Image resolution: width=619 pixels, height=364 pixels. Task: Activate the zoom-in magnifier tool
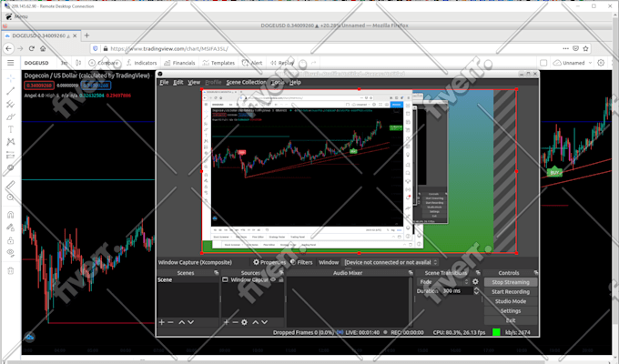pyautogui.click(x=11, y=197)
